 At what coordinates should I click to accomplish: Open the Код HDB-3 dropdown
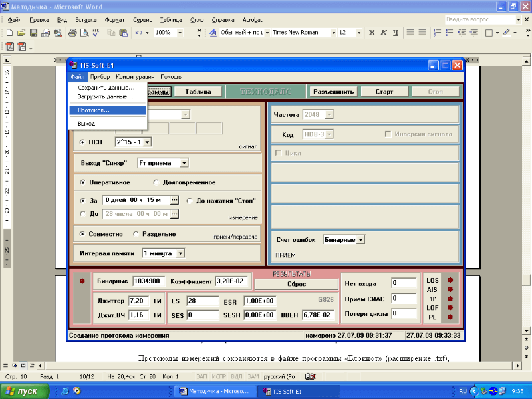(x=329, y=134)
